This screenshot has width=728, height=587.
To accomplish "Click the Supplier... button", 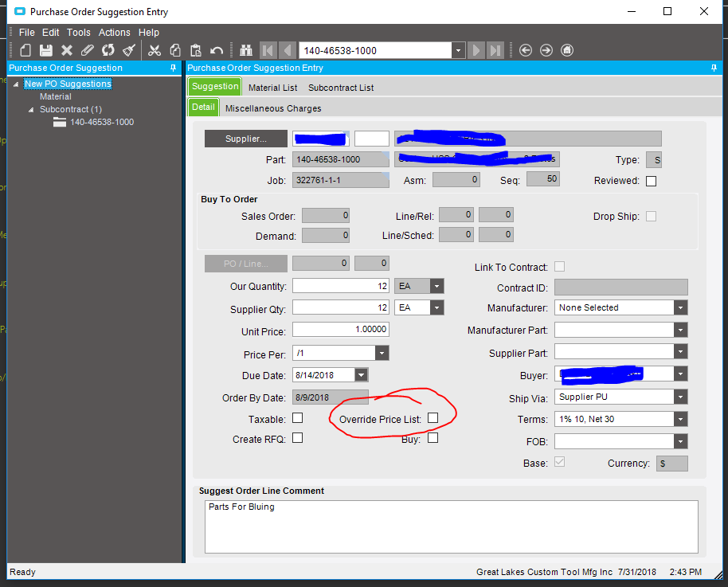I will 245,139.
